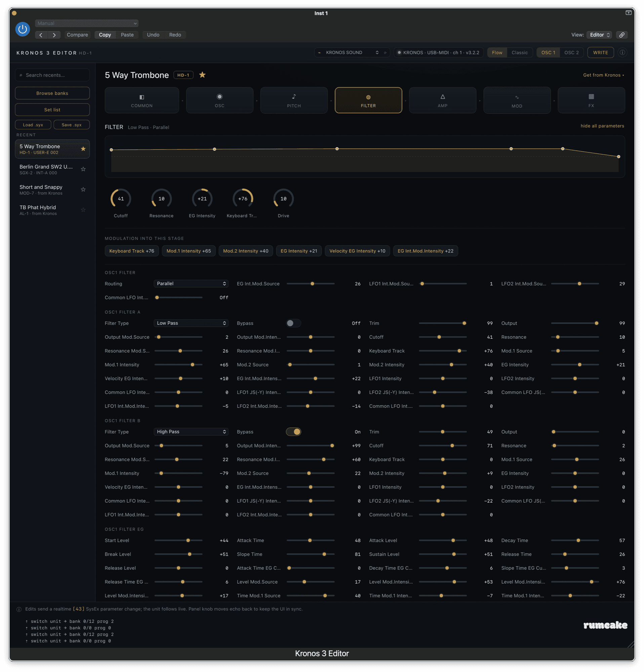This screenshot has height=672, width=644.
Task: Toggle Filter B Bypass switch
Action: coord(293,432)
